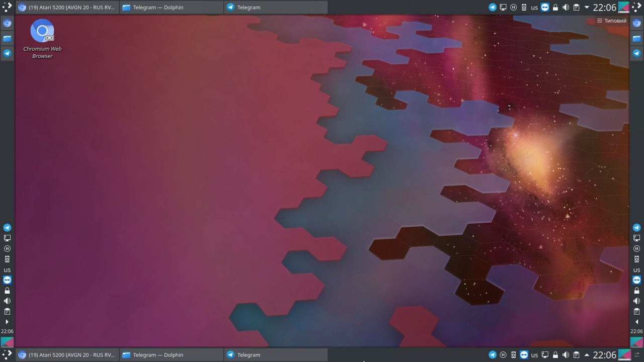This screenshot has height=362, width=644.
Task: Open KDE Connect phone icon in left panel
Action: (7, 259)
